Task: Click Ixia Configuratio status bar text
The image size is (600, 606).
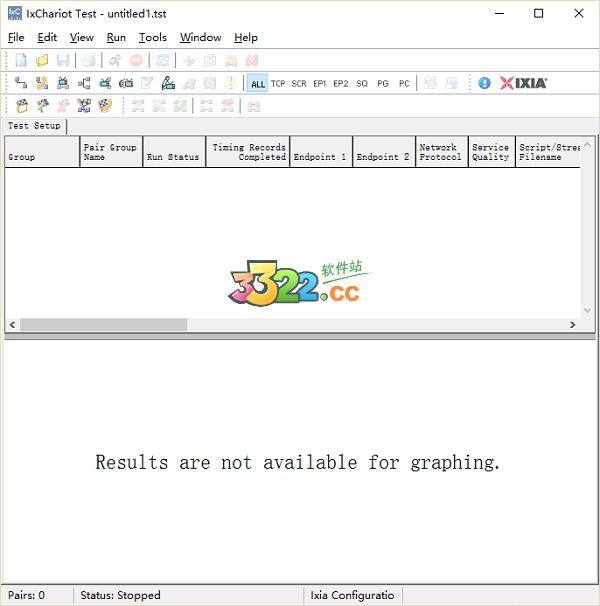Action: pos(352,595)
